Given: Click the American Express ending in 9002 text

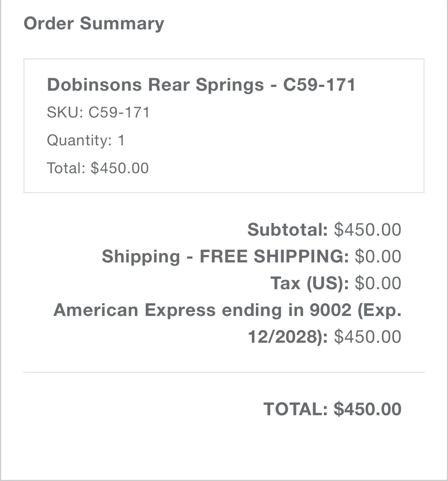Looking at the screenshot, I should [x=202, y=310].
